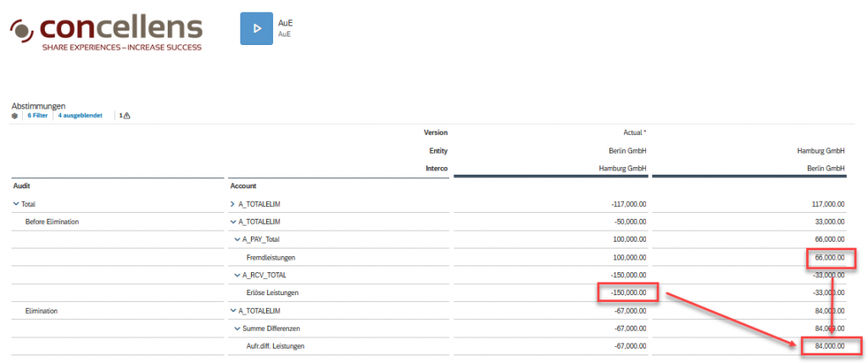This screenshot has width=868, height=363.
Task: Open the 6 Filter link
Action: 37,115
